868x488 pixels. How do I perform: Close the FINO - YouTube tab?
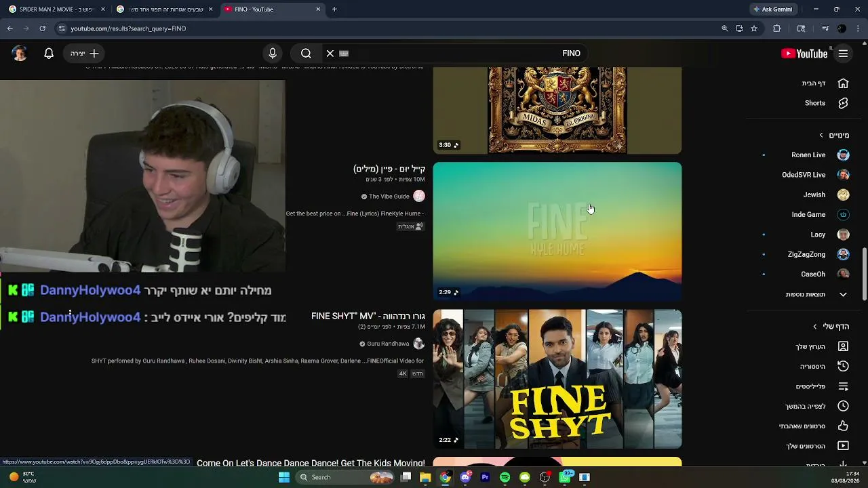coord(318,9)
